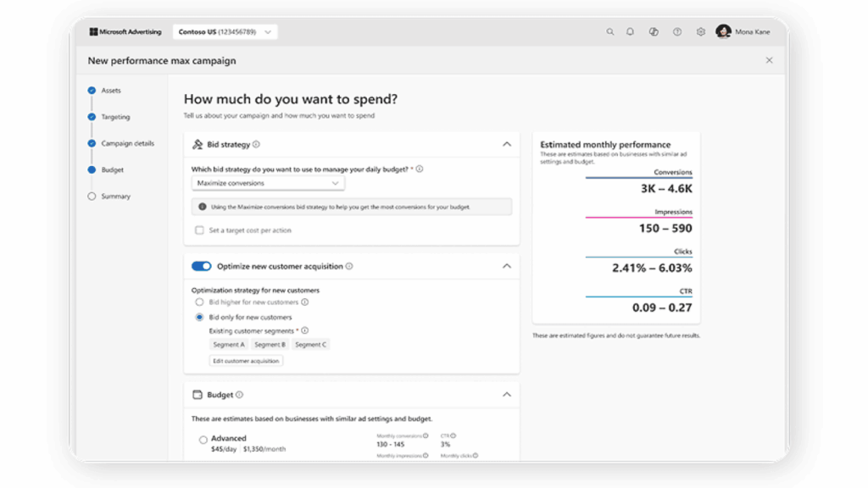Open the bid strategy dropdown showing Maximize conversions

(268, 182)
